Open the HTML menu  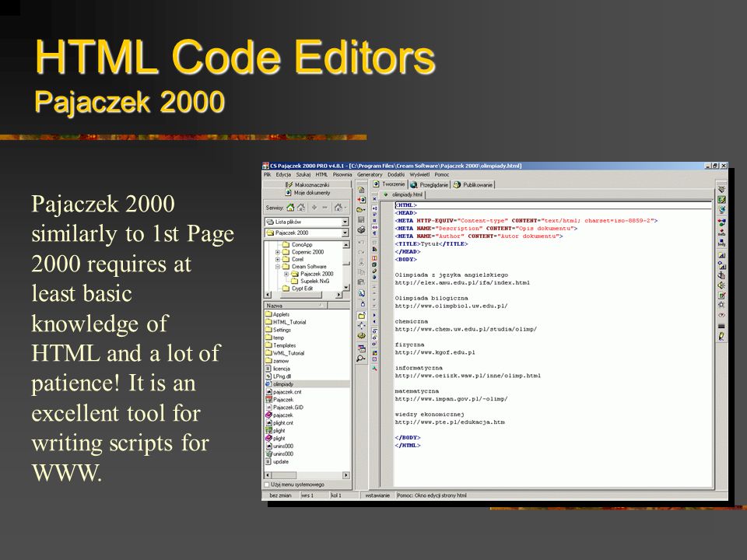coord(321,175)
